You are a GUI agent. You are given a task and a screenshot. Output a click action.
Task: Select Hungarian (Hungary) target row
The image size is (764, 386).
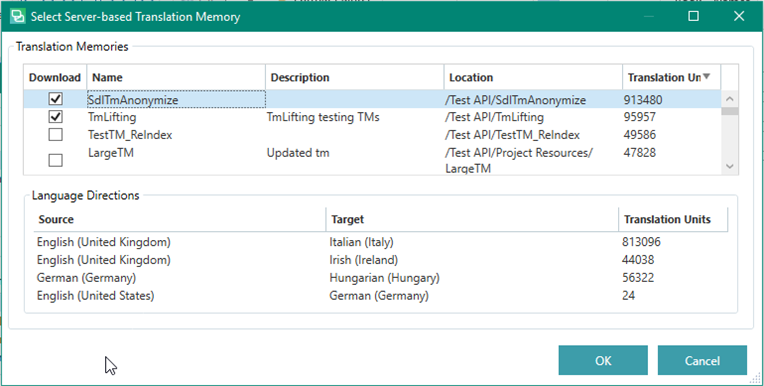(x=384, y=278)
